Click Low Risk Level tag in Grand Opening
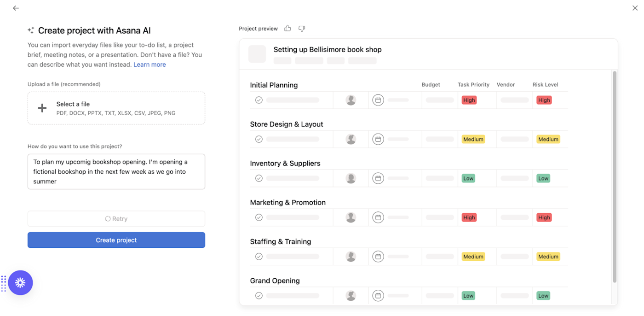This screenshot has height=316, width=644. (x=543, y=296)
